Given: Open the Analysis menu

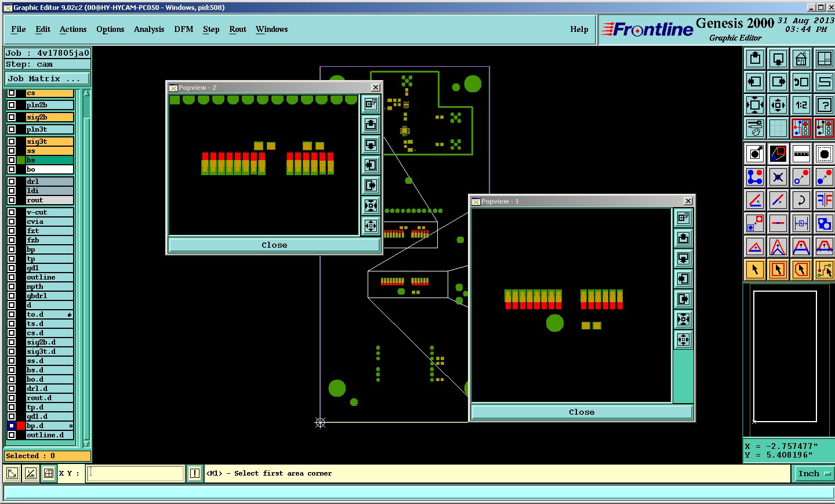Looking at the screenshot, I should coord(149,29).
